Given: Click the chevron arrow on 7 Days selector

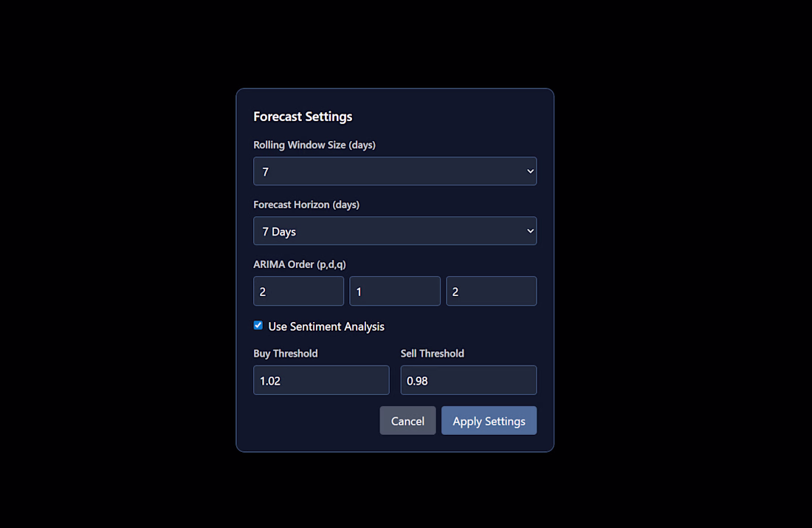Looking at the screenshot, I should click(x=530, y=231).
